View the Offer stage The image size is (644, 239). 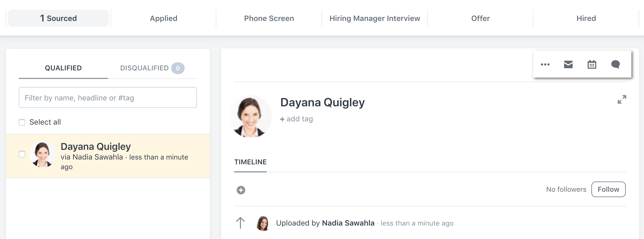(x=480, y=18)
